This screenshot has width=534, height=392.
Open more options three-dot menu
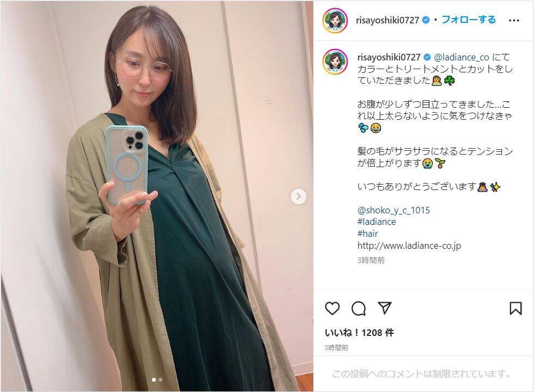click(514, 21)
